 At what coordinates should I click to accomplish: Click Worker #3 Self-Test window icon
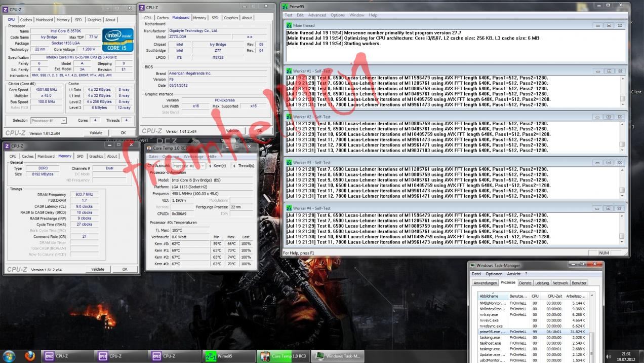point(289,162)
